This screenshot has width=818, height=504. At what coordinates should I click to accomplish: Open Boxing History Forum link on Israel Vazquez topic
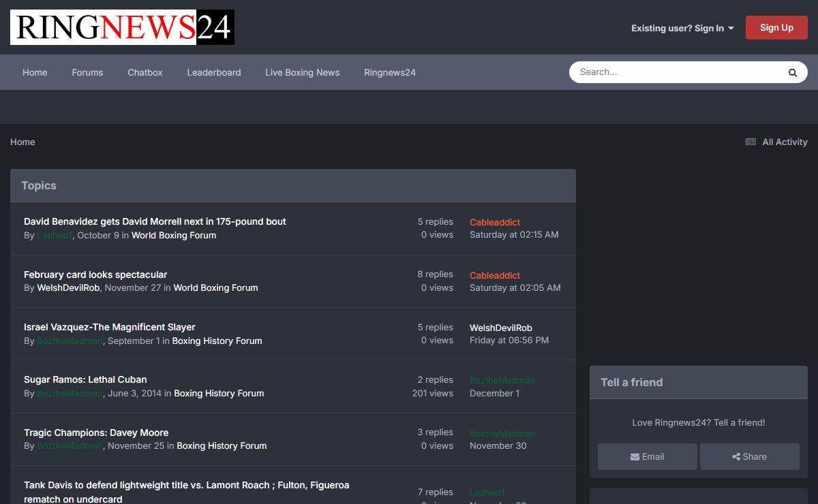coord(217,341)
